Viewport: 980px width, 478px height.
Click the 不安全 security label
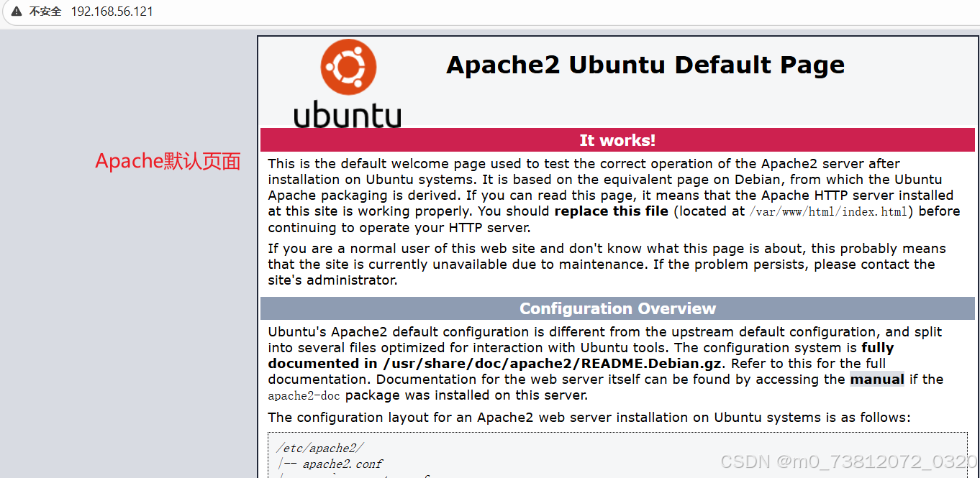pyautogui.click(x=45, y=12)
